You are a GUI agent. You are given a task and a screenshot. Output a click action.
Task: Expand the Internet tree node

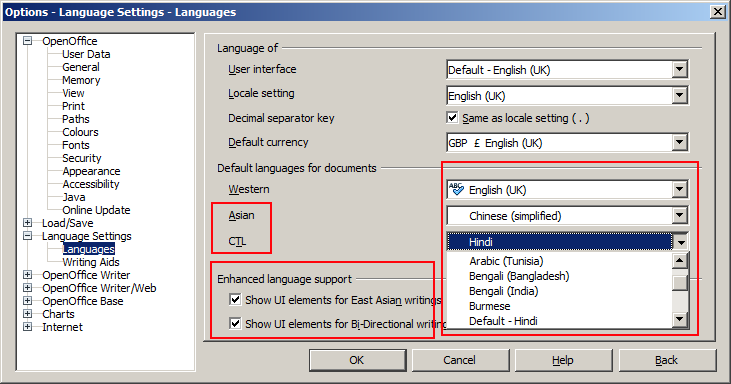[x=28, y=327]
